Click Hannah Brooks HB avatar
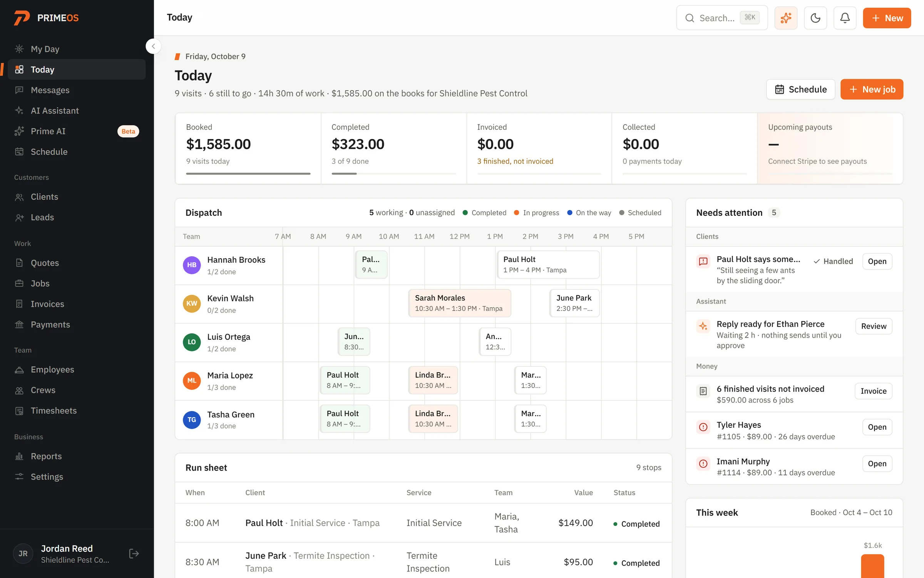The width and height of the screenshot is (924, 578). click(x=192, y=265)
